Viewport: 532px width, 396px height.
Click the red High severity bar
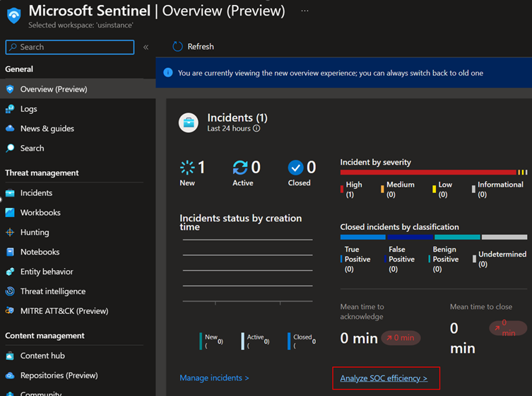427,172
